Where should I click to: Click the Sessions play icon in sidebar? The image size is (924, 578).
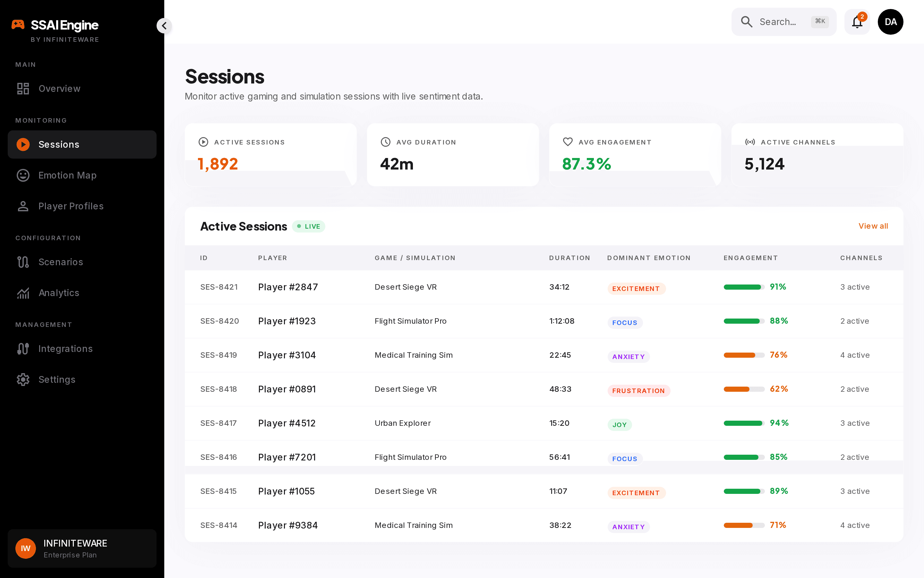coord(23,144)
